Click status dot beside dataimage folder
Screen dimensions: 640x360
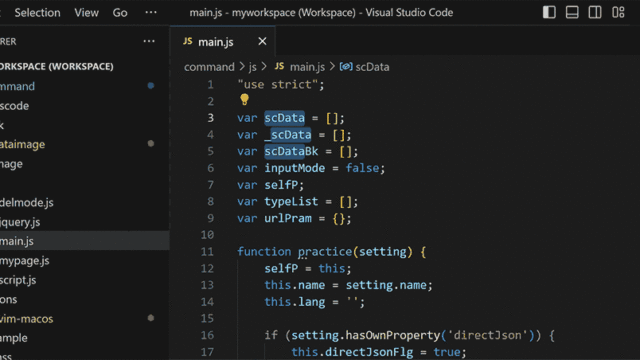(151, 144)
